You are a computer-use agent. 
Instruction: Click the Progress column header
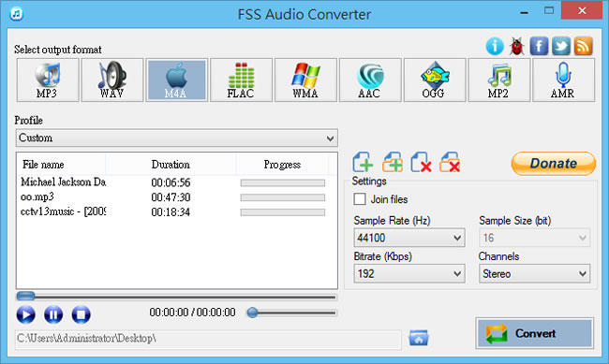click(282, 165)
